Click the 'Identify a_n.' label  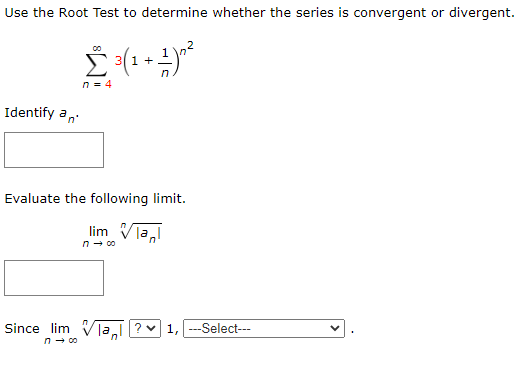42,114
